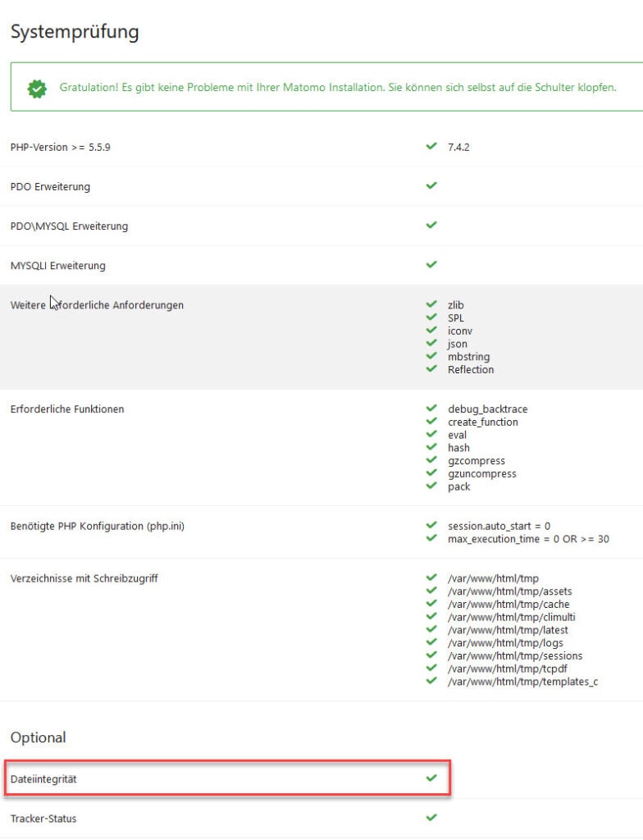Click the text 'gzuncompress'
643x840 pixels.
[x=482, y=474]
